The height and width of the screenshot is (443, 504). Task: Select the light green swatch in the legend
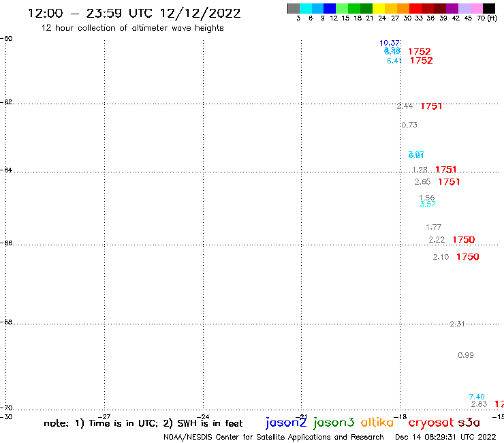tap(342, 8)
